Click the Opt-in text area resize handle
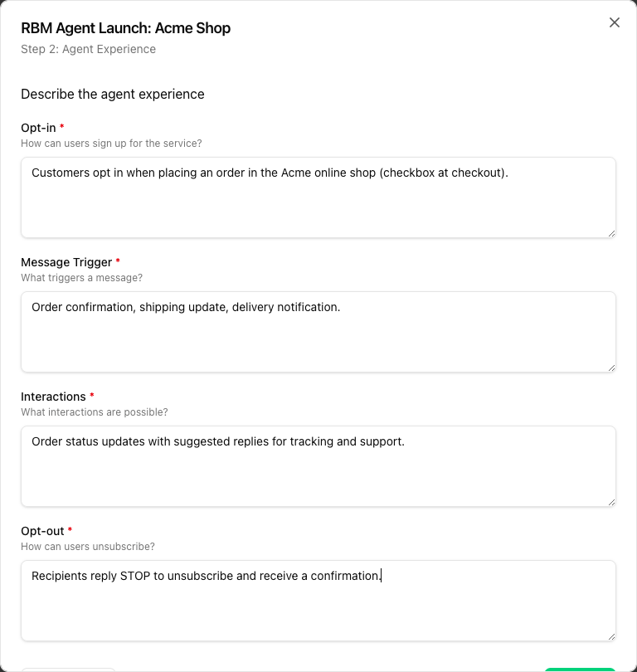This screenshot has width=637, height=672. point(612,234)
